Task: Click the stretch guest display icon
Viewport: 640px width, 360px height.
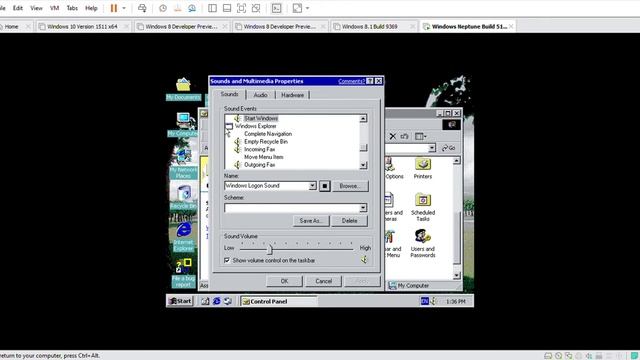Action: pos(297,8)
